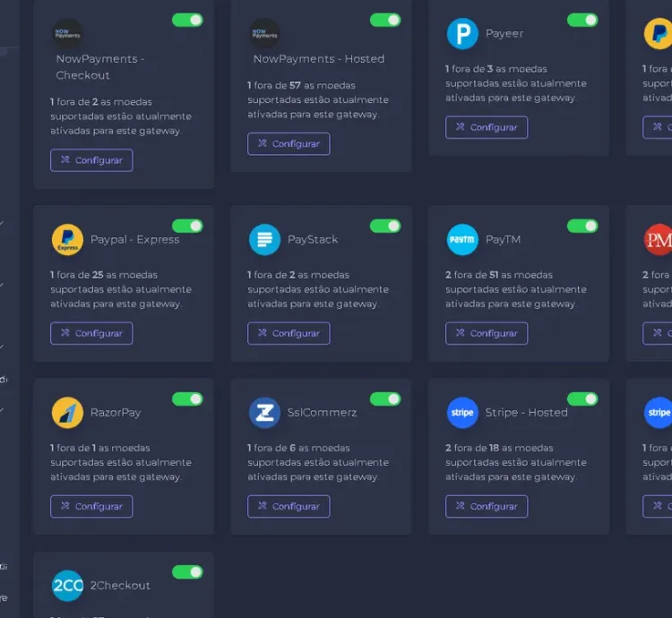Image resolution: width=672 pixels, height=618 pixels.
Task: Select the RazorPay logo icon
Action: [x=67, y=413]
